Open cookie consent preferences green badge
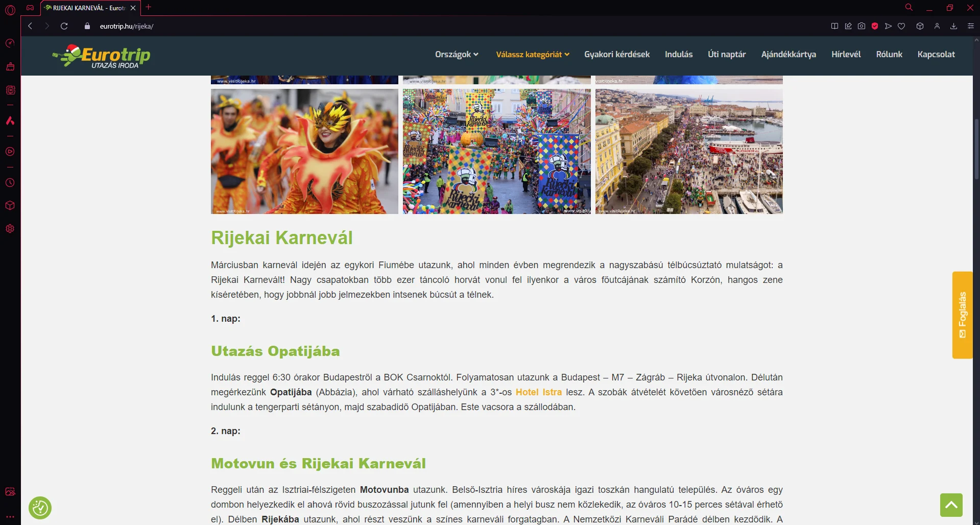This screenshot has height=525, width=980. [40, 508]
